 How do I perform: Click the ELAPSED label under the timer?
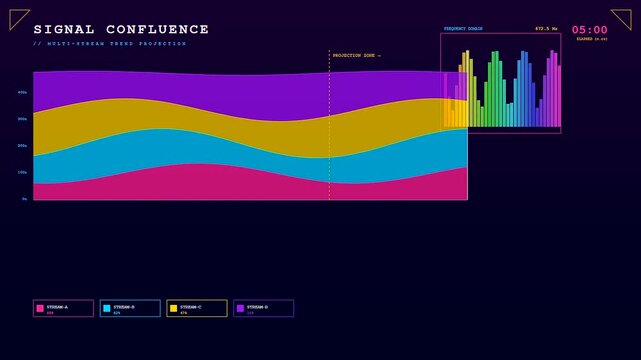(592, 39)
